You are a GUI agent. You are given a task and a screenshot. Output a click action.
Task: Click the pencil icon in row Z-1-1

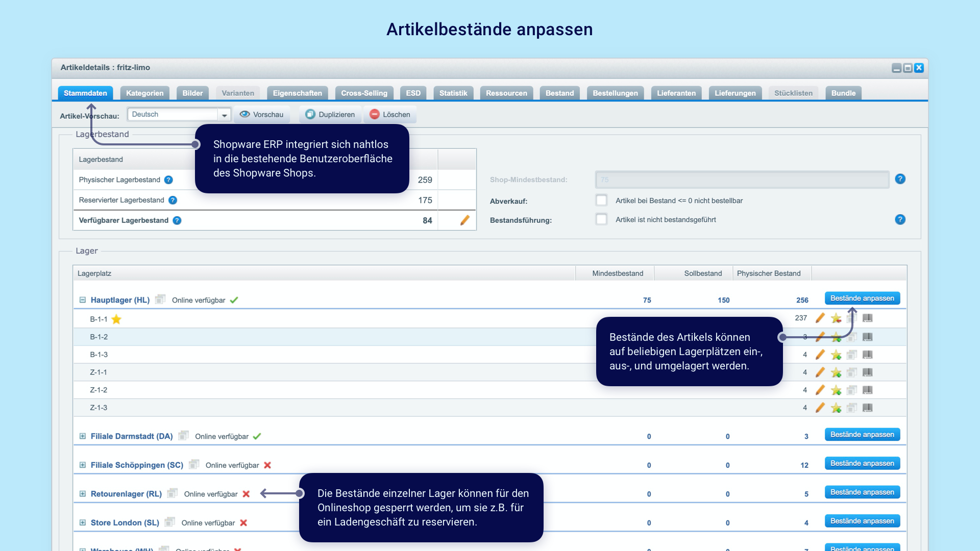click(x=820, y=372)
